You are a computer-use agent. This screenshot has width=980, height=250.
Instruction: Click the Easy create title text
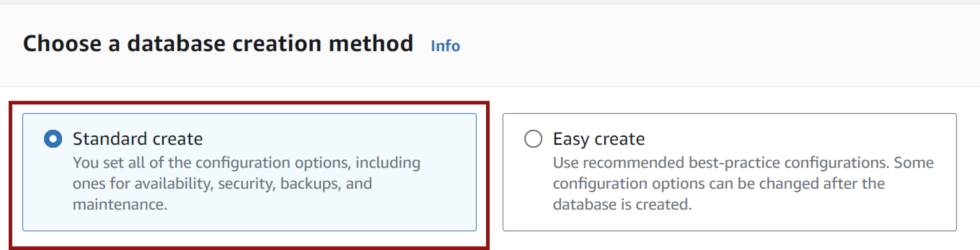coord(599,139)
